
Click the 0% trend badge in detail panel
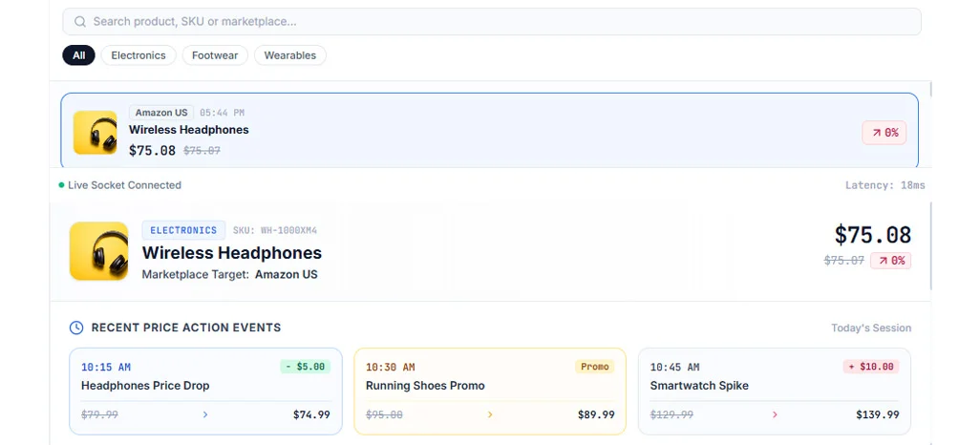point(890,261)
